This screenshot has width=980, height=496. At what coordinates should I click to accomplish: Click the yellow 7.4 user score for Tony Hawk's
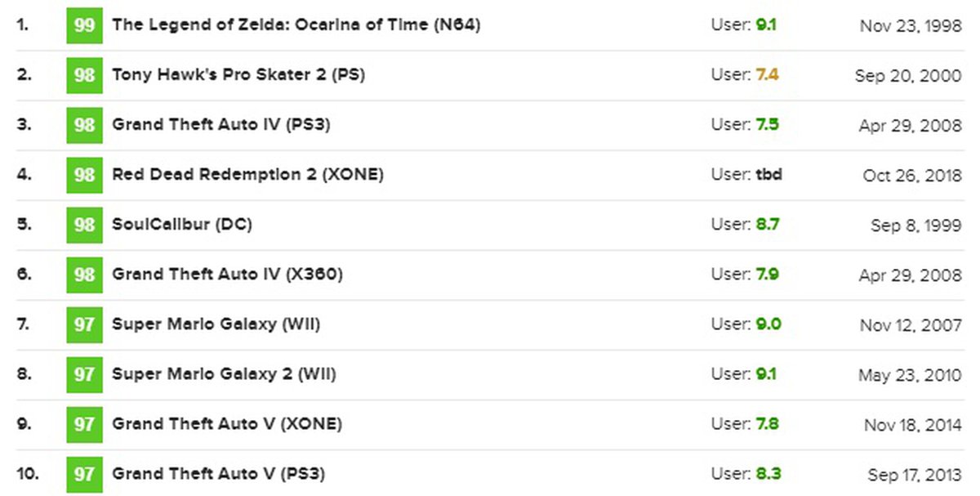tap(767, 75)
